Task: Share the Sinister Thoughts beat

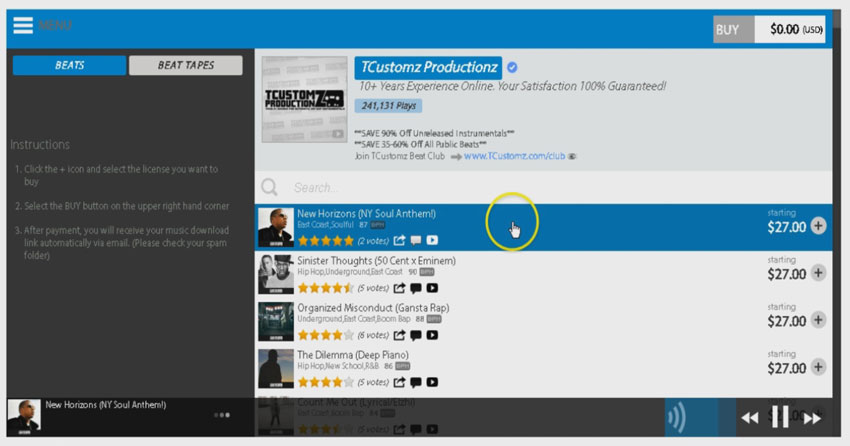Action: (x=400, y=288)
